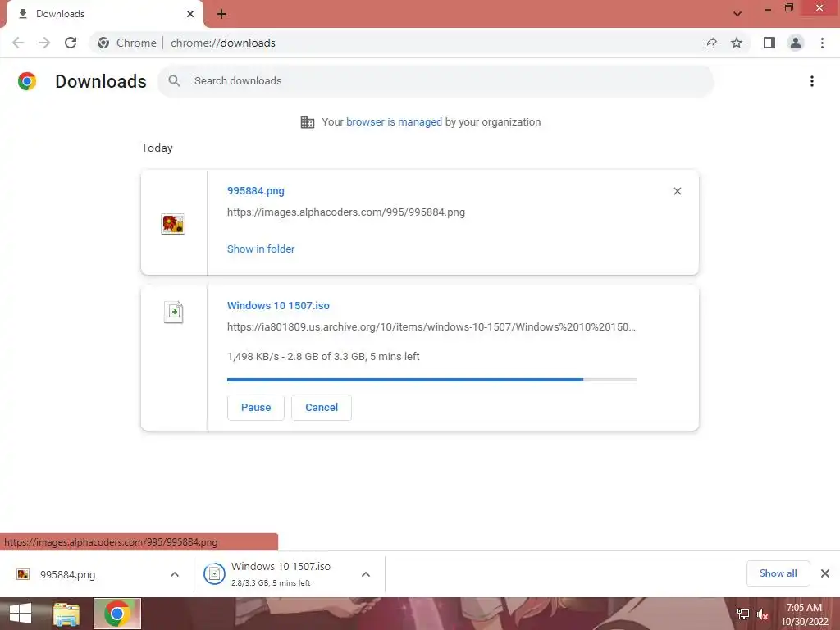Cancel the Windows 10 1507.iso download
This screenshot has height=630, width=840.
(322, 408)
